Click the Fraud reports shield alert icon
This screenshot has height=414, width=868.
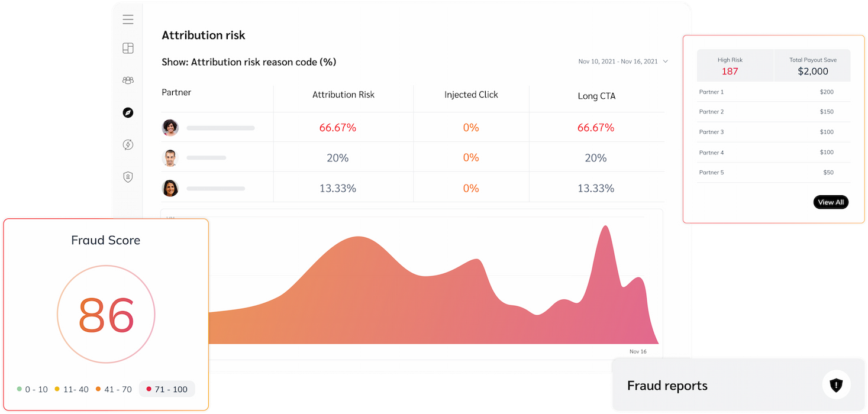(836, 386)
